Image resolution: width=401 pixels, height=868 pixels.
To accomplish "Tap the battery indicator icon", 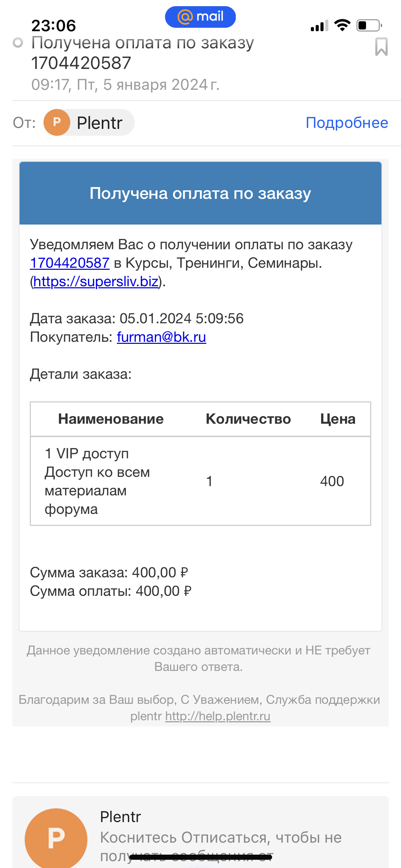I will pos(369,25).
